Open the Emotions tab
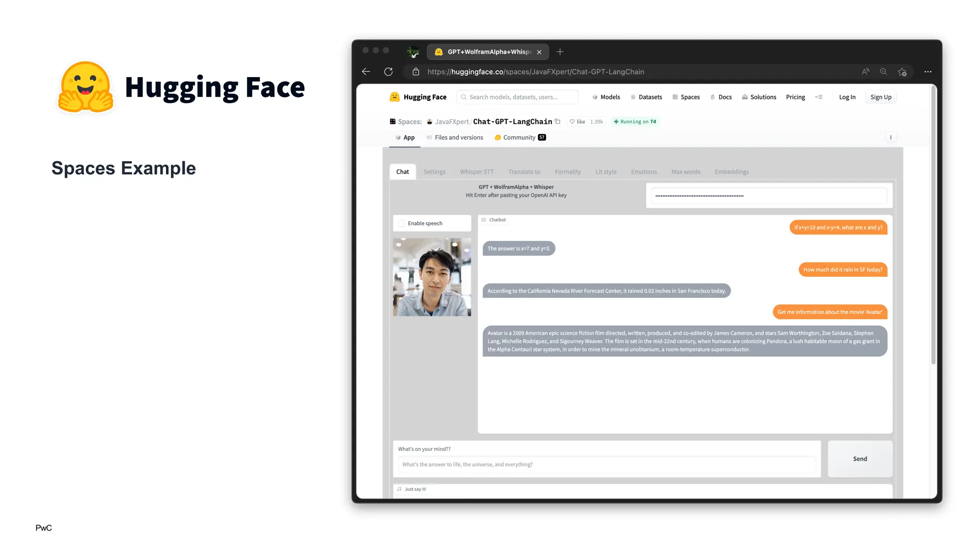The image size is (980, 551). (x=644, y=172)
